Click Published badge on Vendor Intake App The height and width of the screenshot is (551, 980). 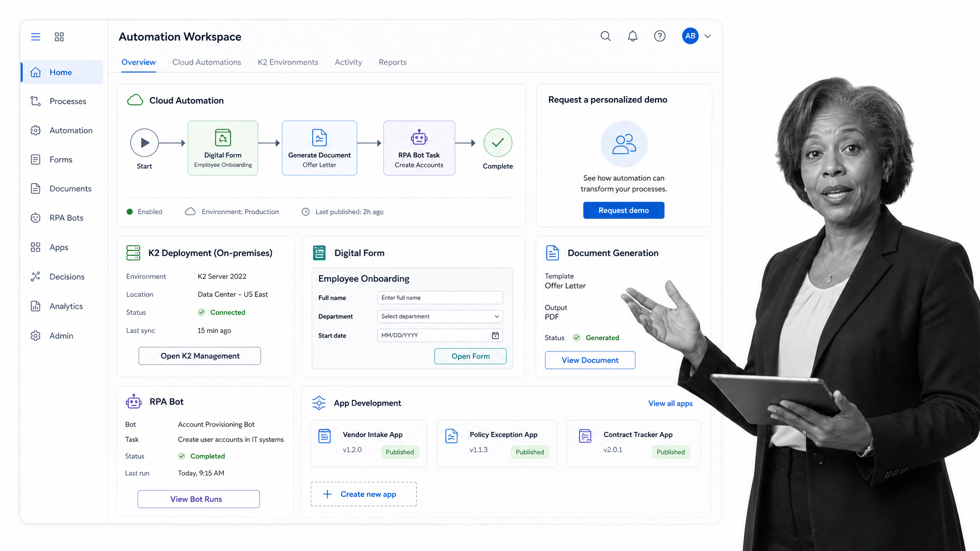pyautogui.click(x=400, y=452)
